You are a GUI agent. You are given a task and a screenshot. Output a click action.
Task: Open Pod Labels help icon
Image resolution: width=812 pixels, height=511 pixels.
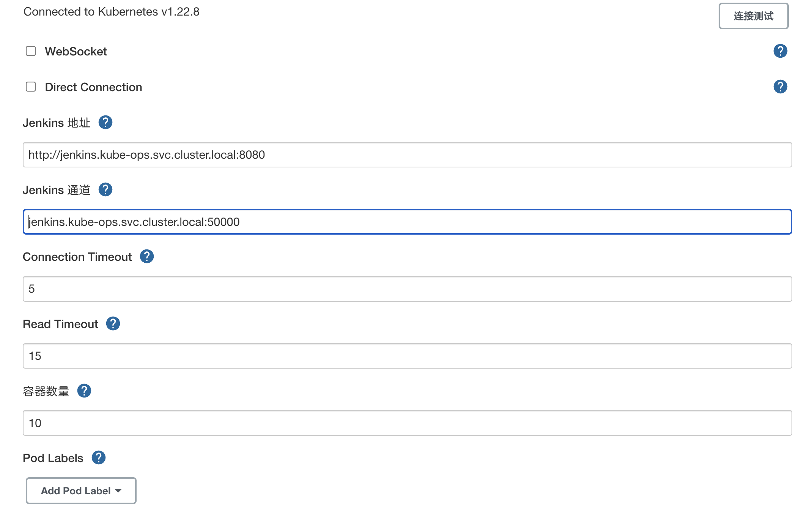[x=98, y=458]
